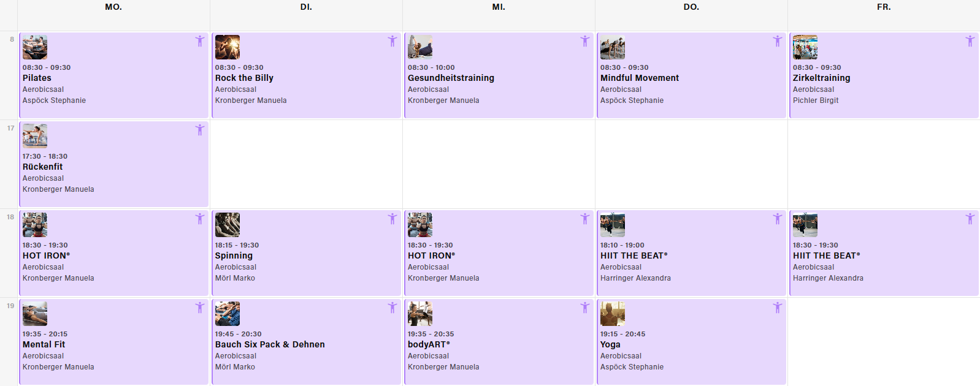Screen dimensions: 980x386
Task: Open the Pilates class thumbnail
Action: [35, 47]
